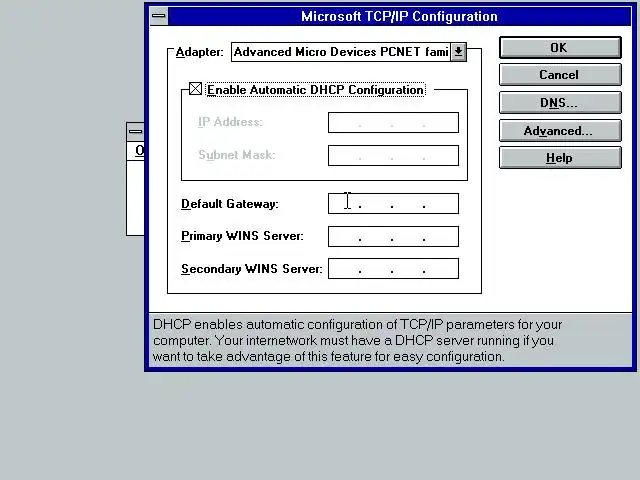Screen dimensions: 640x480
Task: Dismiss the dialog using Cancel
Action: pos(560,75)
